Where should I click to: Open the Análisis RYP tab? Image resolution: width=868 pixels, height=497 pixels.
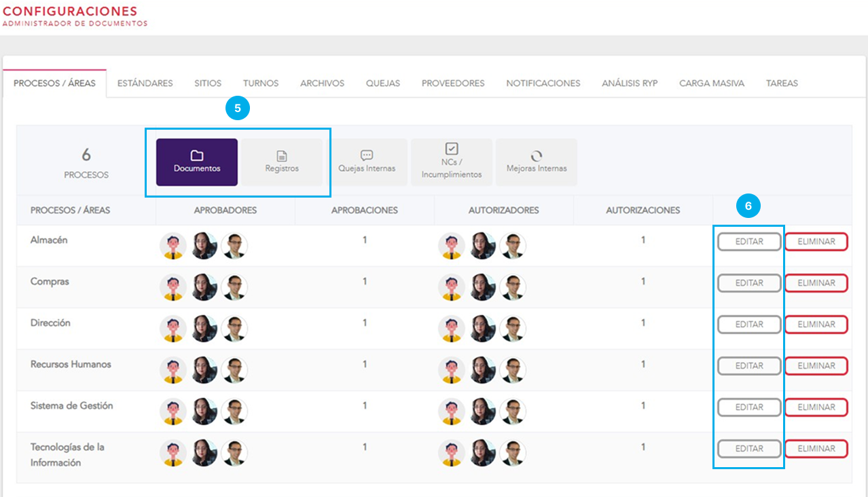coord(630,84)
